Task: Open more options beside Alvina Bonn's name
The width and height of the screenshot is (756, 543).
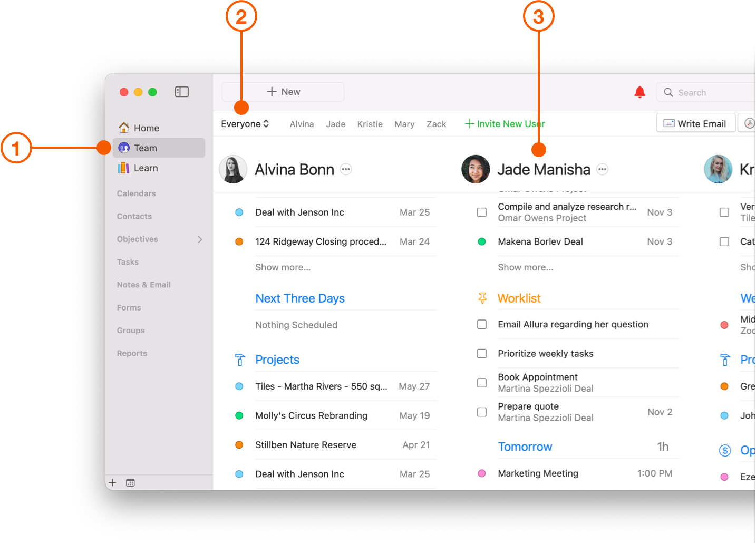Action: [346, 169]
